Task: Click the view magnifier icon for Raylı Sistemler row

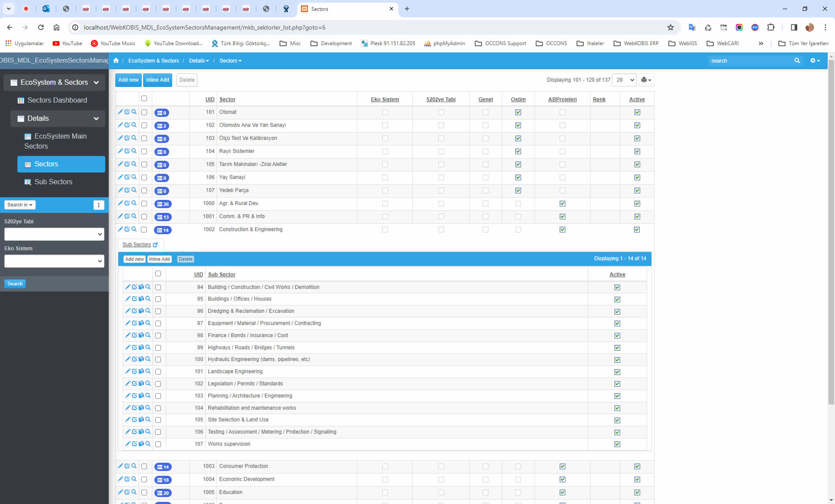Action: coord(134,151)
